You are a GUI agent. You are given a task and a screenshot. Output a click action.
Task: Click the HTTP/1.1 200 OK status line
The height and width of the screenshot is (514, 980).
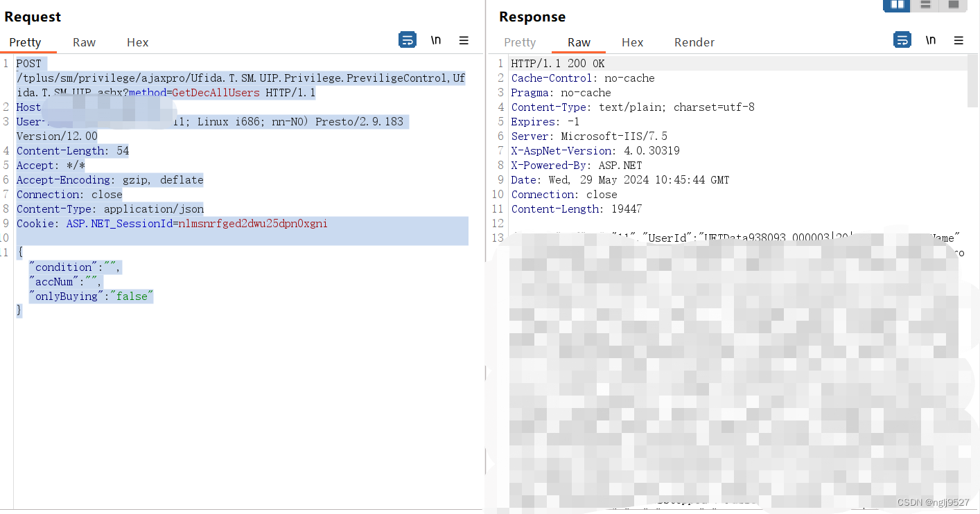558,64
